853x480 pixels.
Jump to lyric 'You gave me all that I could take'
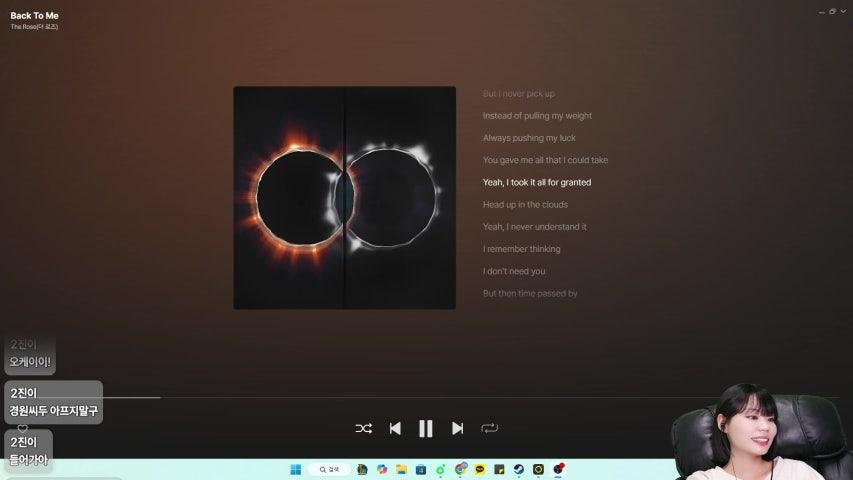tap(545, 160)
